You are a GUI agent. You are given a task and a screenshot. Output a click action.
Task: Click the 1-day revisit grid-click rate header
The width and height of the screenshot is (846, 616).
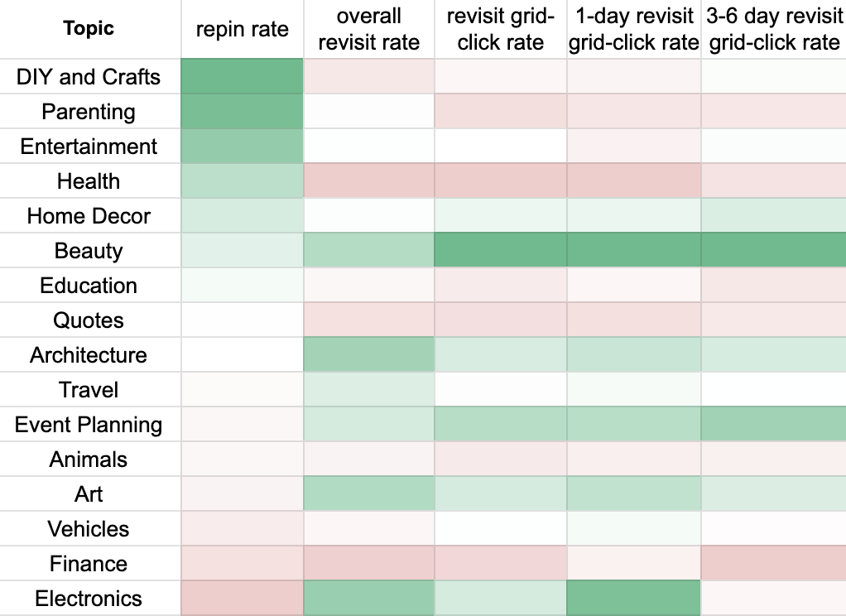(634, 30)
